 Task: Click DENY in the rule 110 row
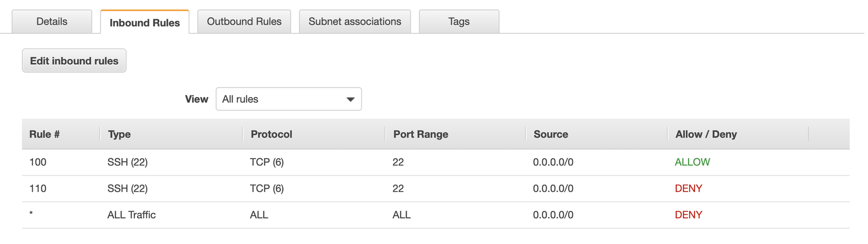(x=689, y=189)
